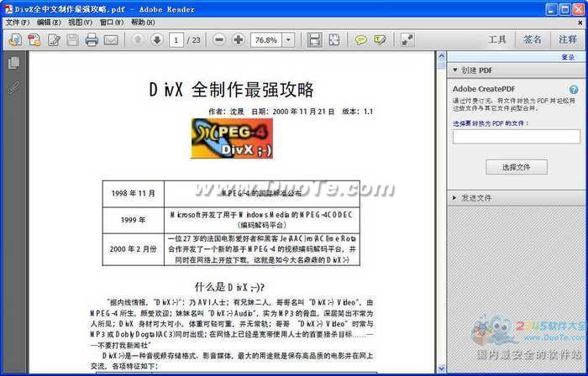Click the Adobe CreatePDF heading text
Viewport: 588px width, 376px height.
pyautogui.click(x=484, y=89)
